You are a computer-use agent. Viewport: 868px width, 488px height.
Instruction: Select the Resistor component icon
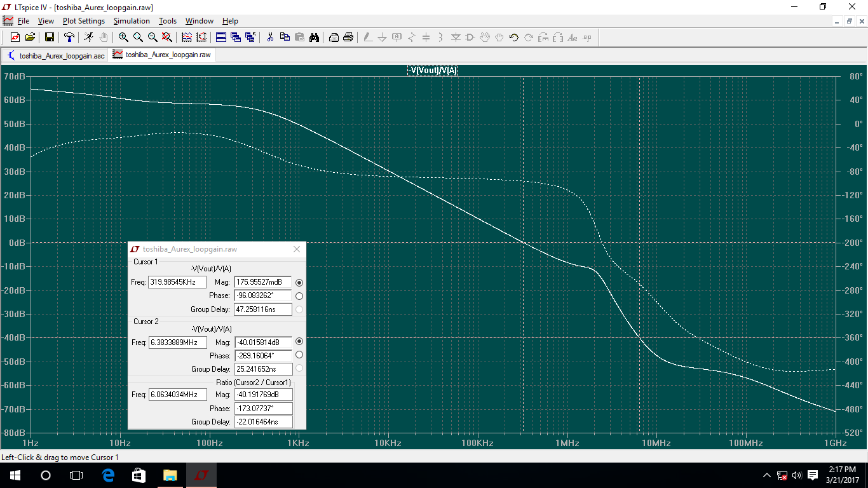(412, 37)
